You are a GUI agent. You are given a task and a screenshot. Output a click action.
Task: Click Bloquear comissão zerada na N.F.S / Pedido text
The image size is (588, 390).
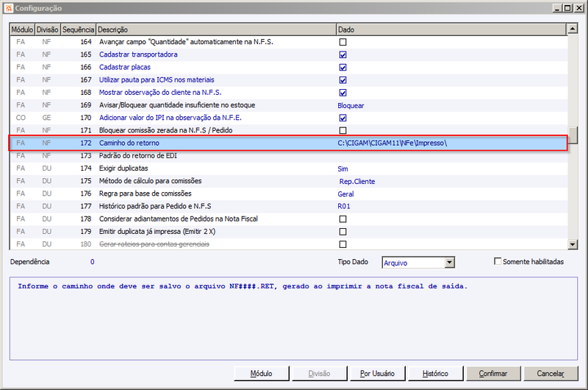pos(166,130)
